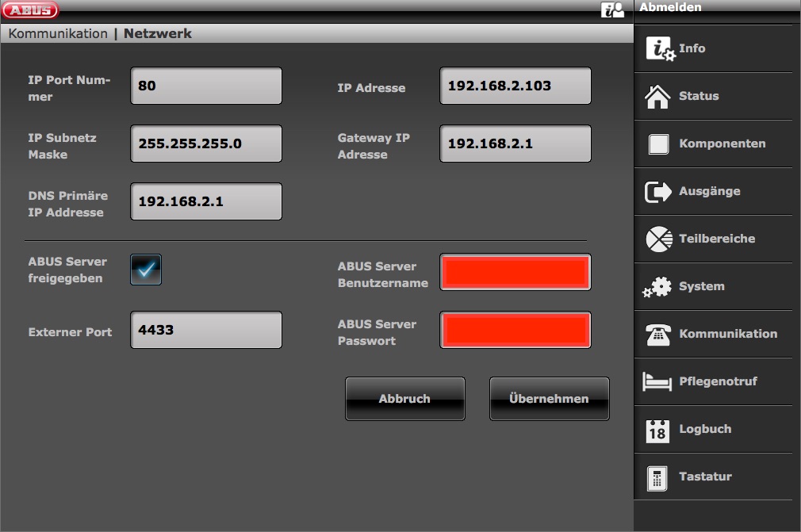
Task: Open System gears icon
Action: [x=657, y=287]
